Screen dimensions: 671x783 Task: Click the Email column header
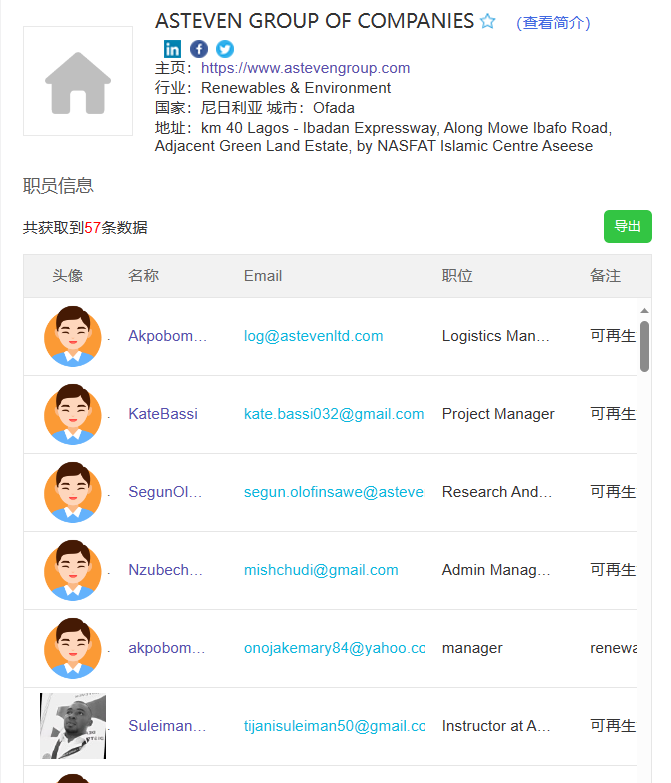point(263,276)
